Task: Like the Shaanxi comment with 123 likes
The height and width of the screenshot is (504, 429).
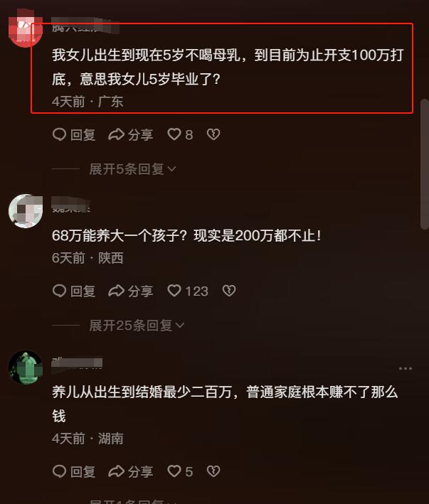Action: point(188,291)
